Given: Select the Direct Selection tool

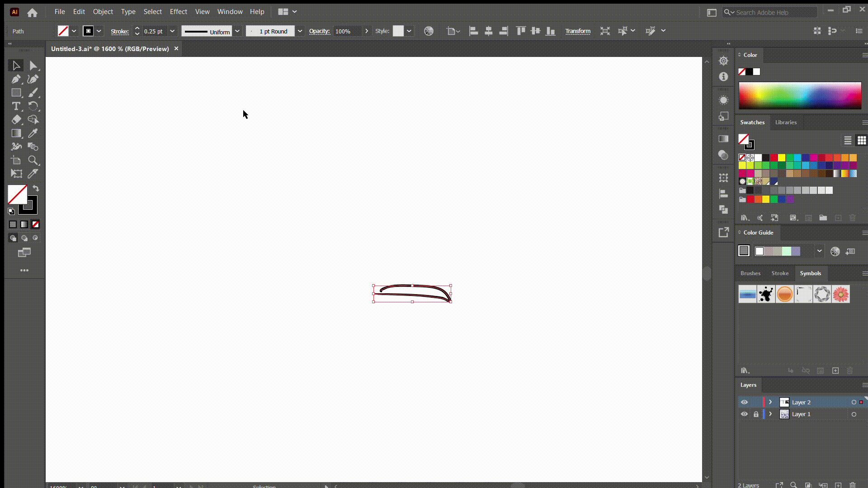Looking at the screenshot, I should pyautogui.click(x=33, y=66).
